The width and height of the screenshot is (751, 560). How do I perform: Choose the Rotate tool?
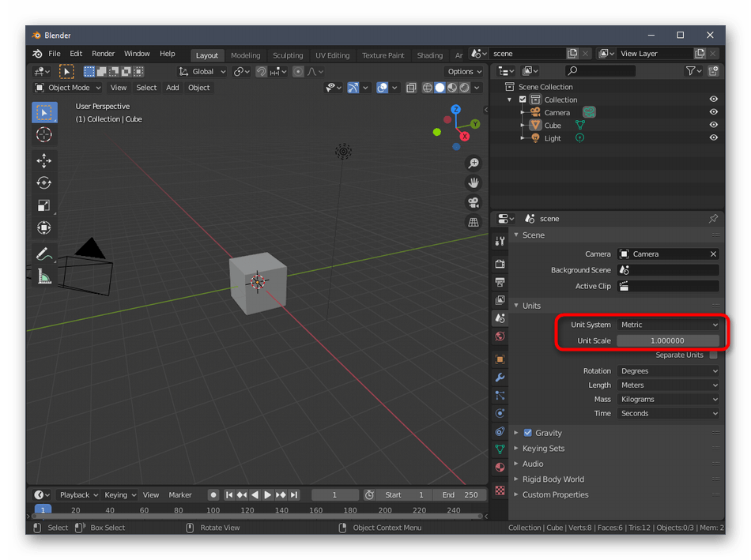[x=44, y=182]
